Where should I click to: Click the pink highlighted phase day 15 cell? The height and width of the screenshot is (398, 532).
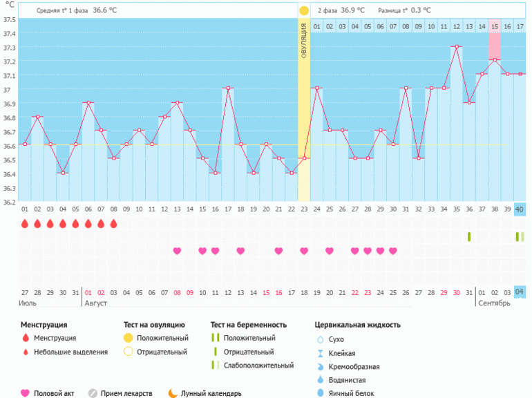pos(495,26)
